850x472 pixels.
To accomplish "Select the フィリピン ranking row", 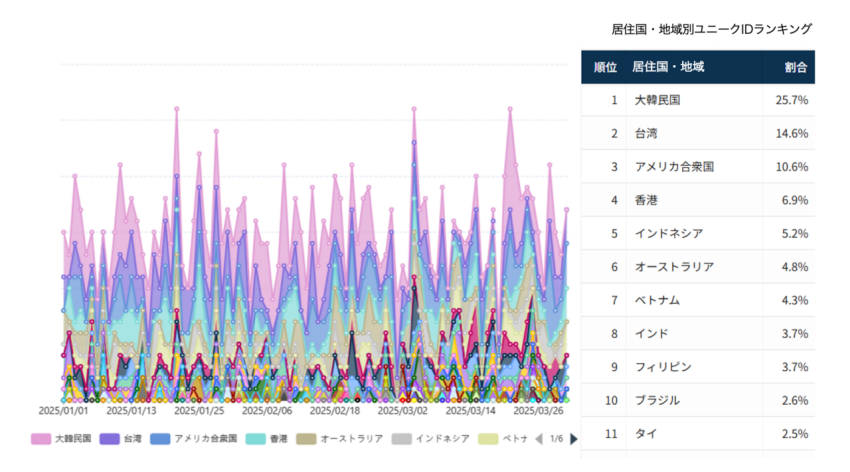I will (x=698, y=367).
